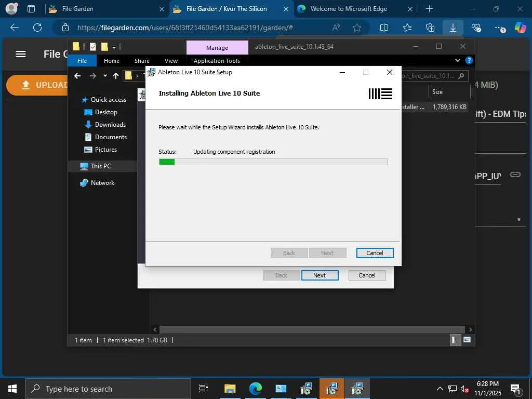532x399 pixels.
Task: Select the Manage contextual tab
Action: (x=217, y=47)
